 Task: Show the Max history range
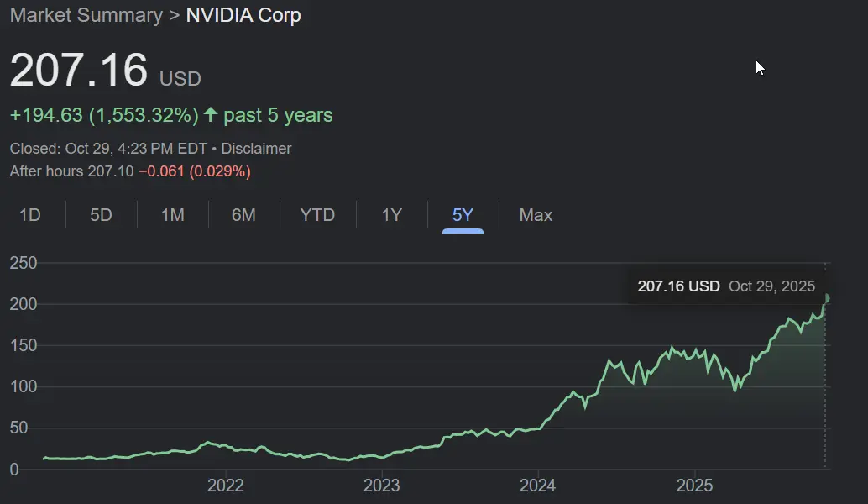[536, 215]
